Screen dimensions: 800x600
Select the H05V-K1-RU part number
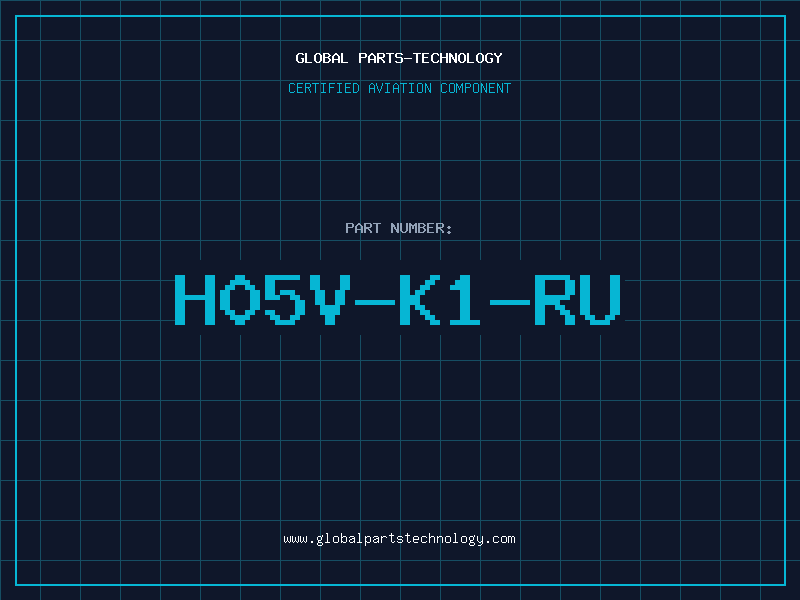(398, 299)
